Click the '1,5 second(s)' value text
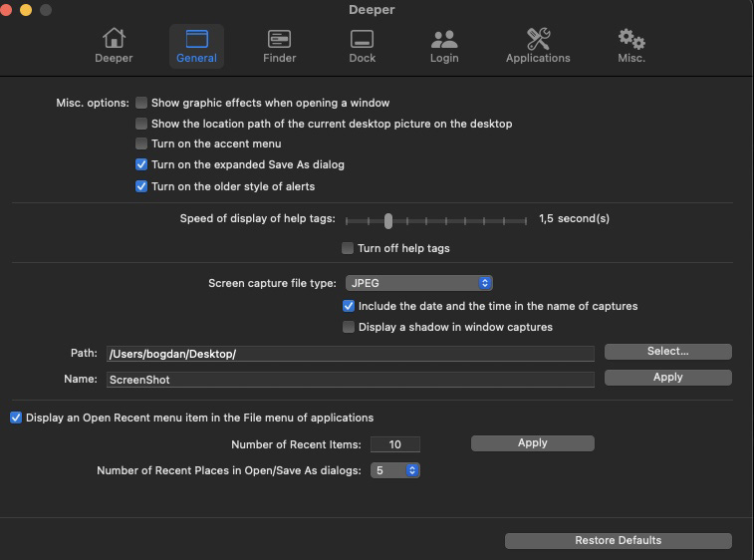 coord(574,218)
